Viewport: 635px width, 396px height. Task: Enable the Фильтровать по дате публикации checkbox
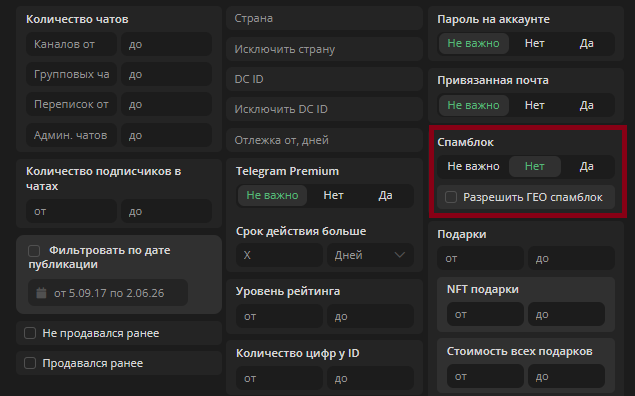[x=34, y=251]
